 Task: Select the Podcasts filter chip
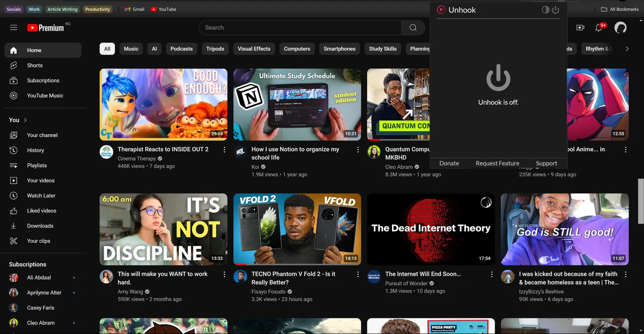point(182,49)
